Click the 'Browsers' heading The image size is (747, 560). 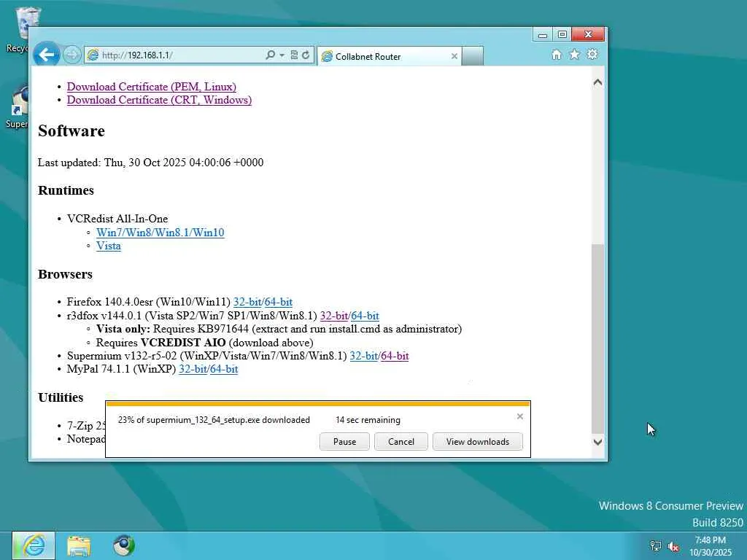65,274
